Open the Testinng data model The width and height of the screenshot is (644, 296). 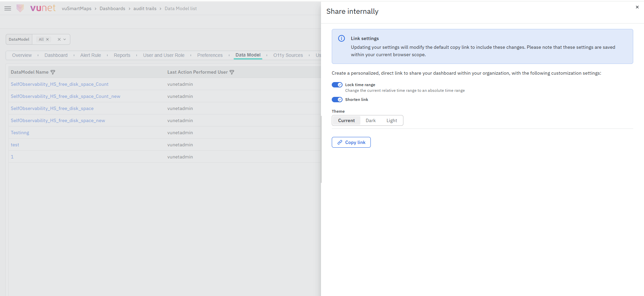point(20,133)
